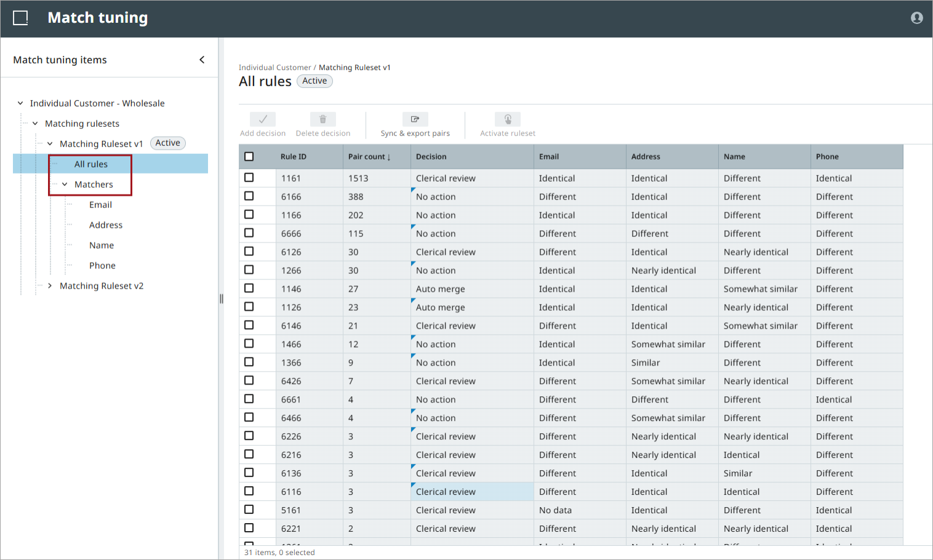The width and height of the screenshot is (933, 560).
Task: Collapse the Matchers tree node
Action: (x=65, y=185)
